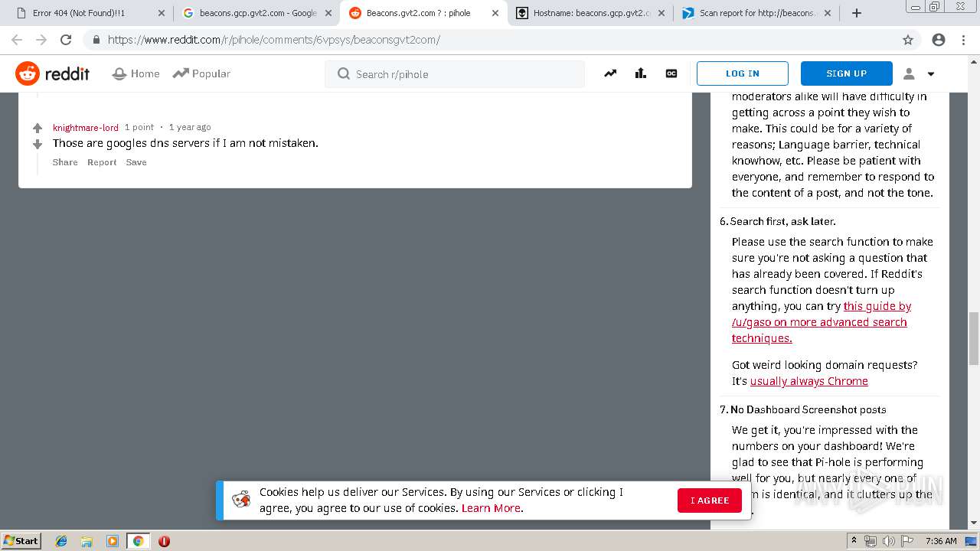
Task: Click the Reddit logo
Action: pyautogui.click(x=52, y=73)
